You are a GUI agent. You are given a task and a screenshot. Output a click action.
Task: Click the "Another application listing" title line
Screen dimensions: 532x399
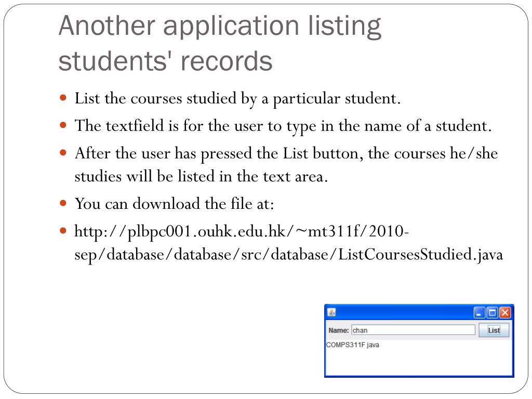tap(220, 26)
